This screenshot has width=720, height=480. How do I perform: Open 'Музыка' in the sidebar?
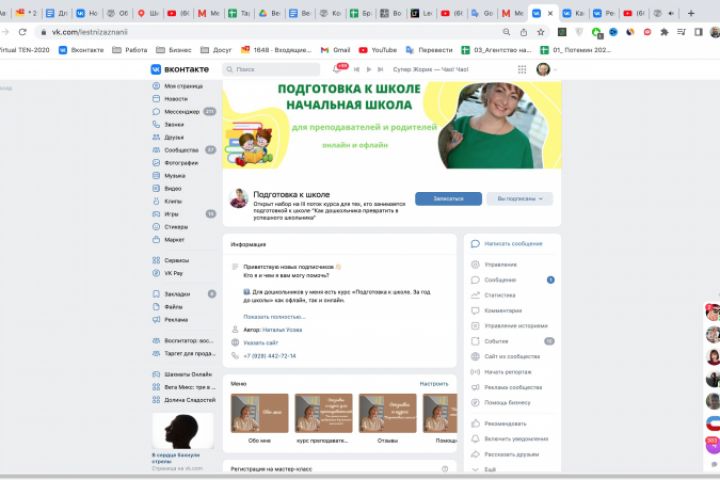click(x=169, y=176)
